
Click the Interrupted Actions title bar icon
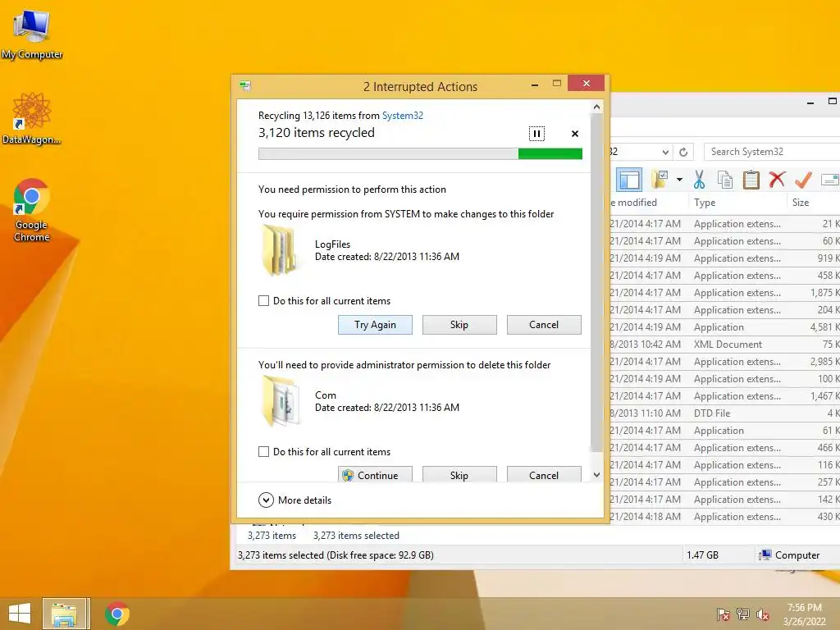[x=245, y=85]
